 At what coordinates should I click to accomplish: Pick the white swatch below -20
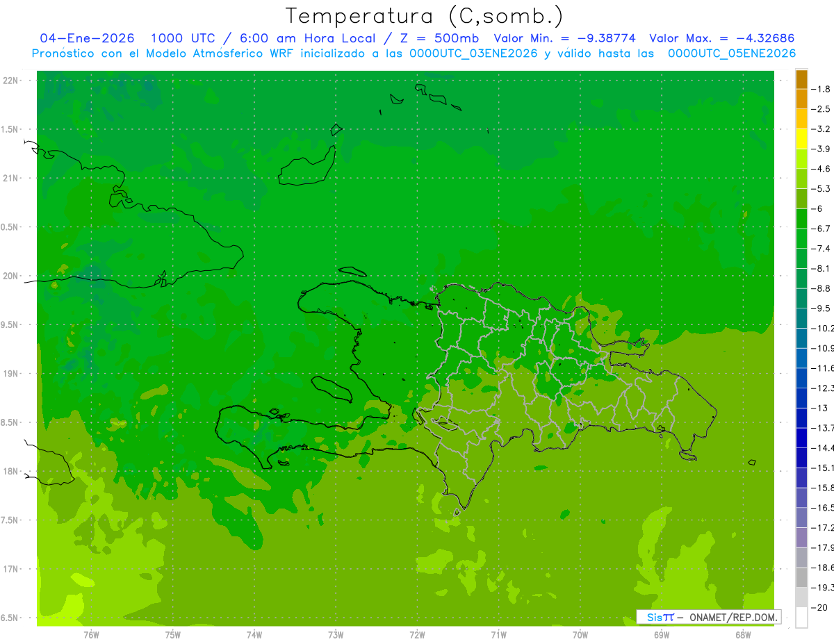point(801,617)
